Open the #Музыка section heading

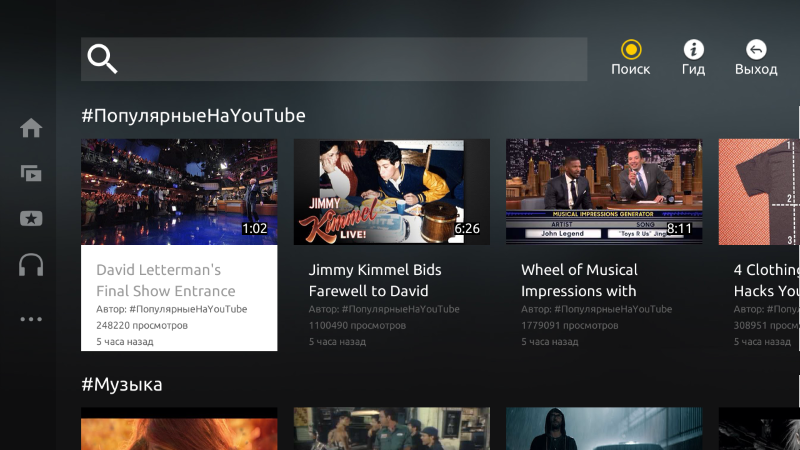(x=122, y=384)
